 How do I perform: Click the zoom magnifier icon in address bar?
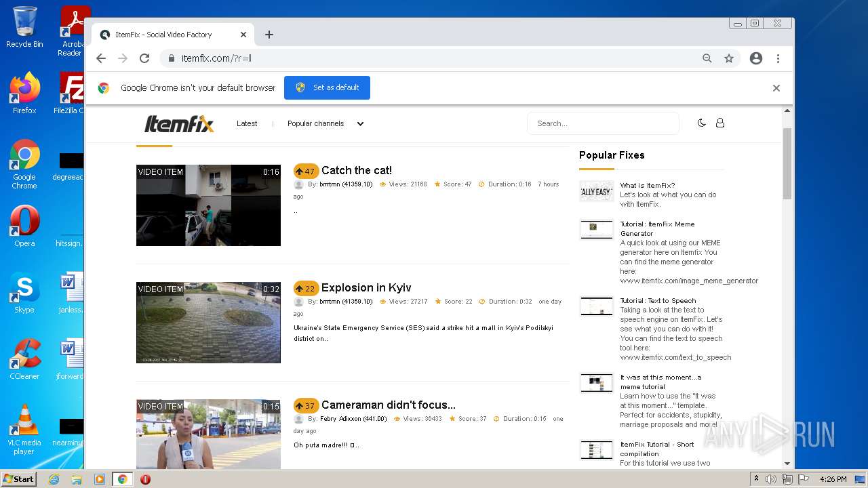coord(707,58)
